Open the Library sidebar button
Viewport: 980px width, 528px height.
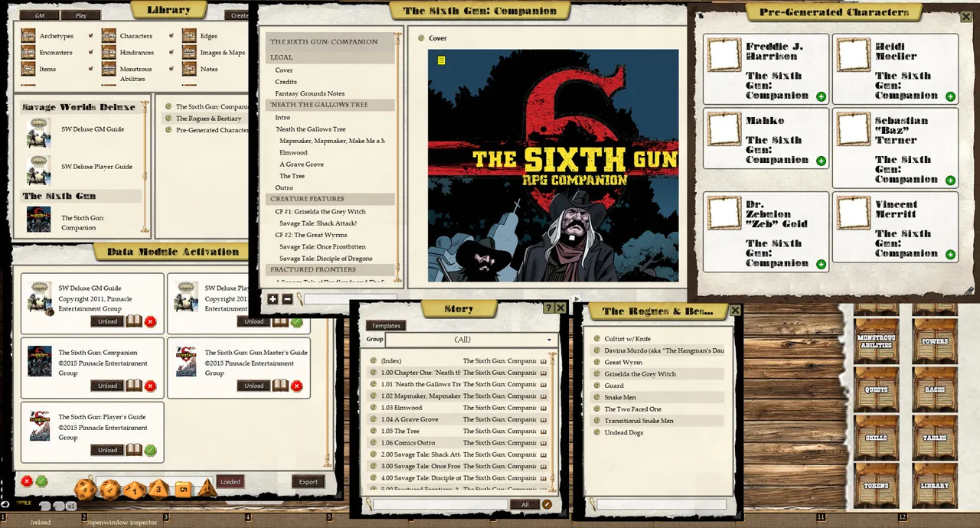click(x=935, y=485)
